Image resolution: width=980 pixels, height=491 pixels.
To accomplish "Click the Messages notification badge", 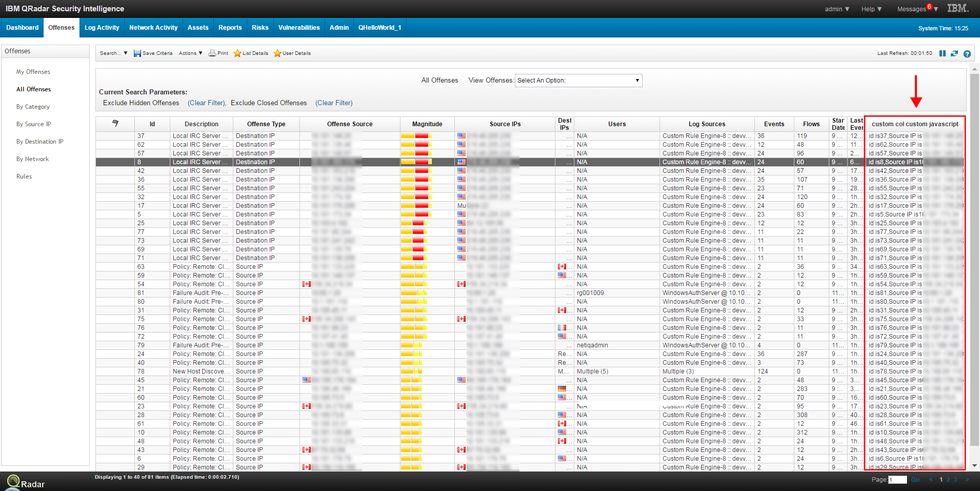I will 929,6.
